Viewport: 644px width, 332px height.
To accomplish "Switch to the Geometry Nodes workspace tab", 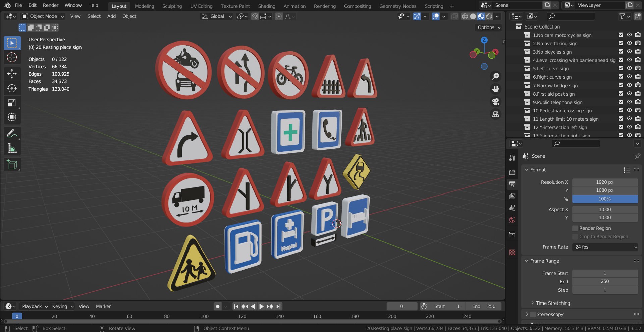I will pyautogui.click(x=398, y=6).
